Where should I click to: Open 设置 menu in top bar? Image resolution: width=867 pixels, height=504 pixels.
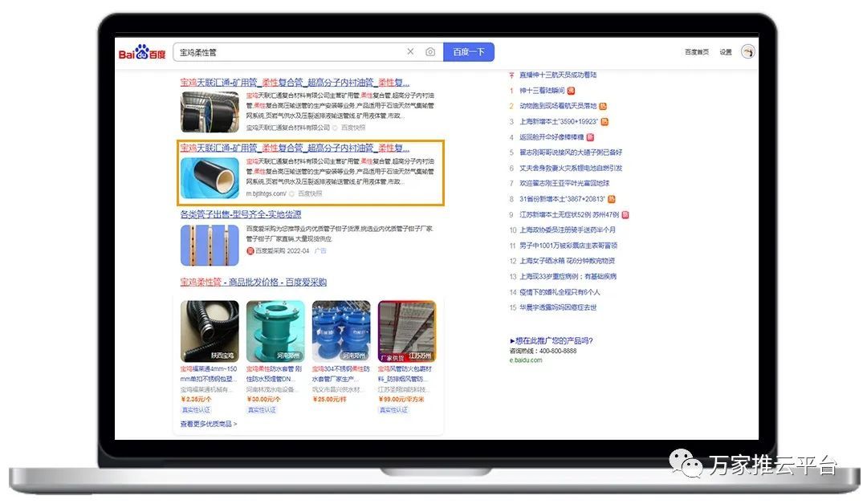click(726, 52)
